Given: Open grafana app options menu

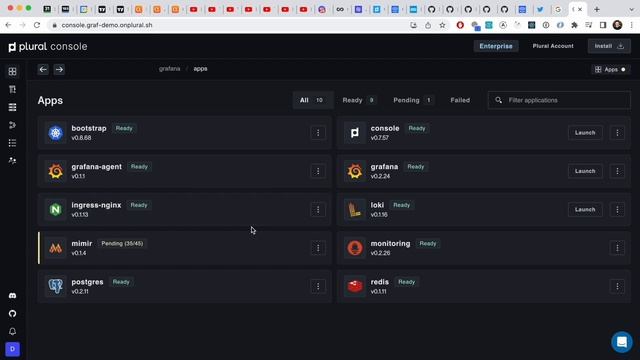Looking at the screenshot, I should coord(617,171).
